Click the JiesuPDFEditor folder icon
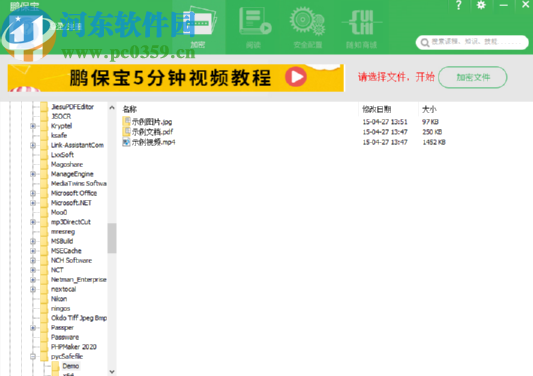533x376 pixels. [x=44, y=107]
